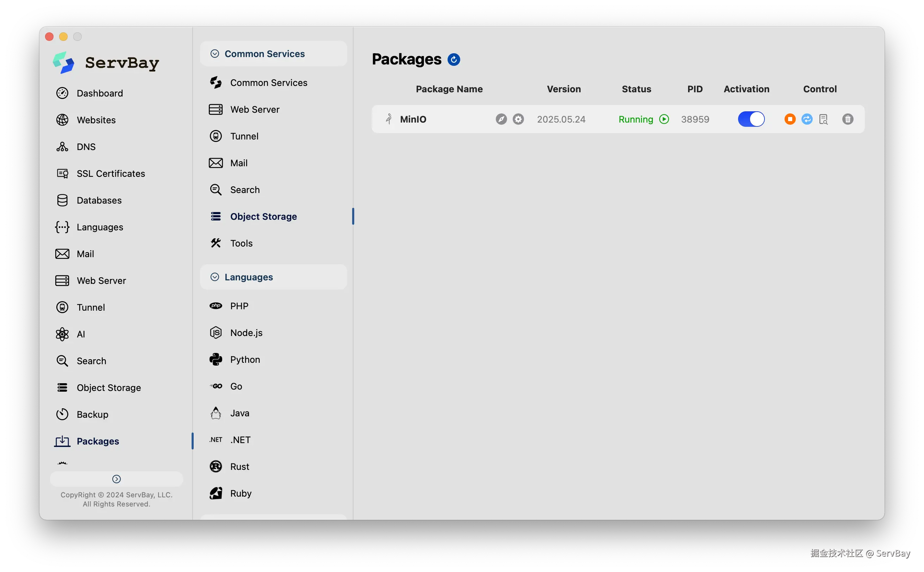The image size is (924, 572).
Task: Select the Python language category
Action: tap(245, 359)
